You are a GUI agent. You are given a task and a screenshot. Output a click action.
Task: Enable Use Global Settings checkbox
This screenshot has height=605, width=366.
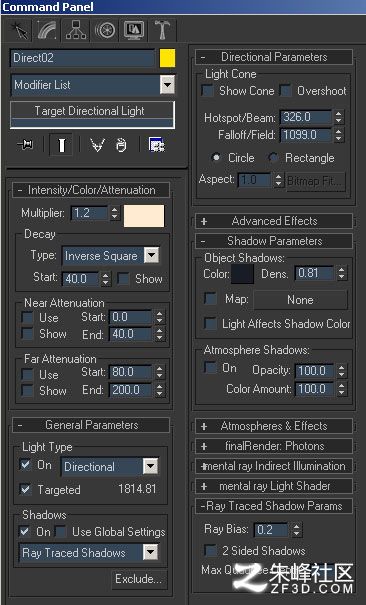(61, 531)
